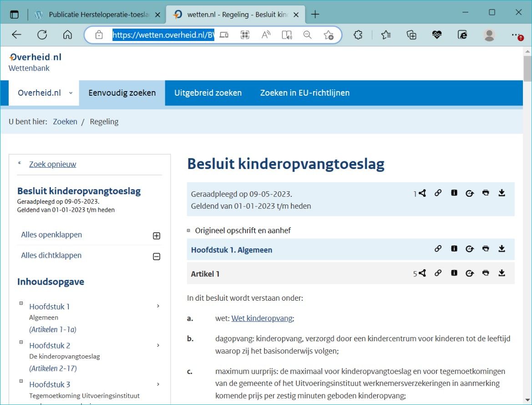Open Zoeken in EU-richtlijnen tab
532x405 pixels.
(x=304, y=93)
